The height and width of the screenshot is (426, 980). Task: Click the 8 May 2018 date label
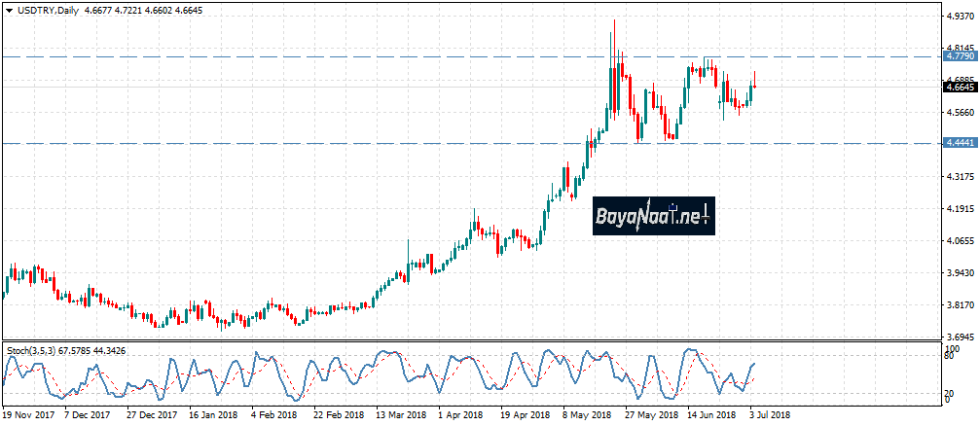click(587, 413)
